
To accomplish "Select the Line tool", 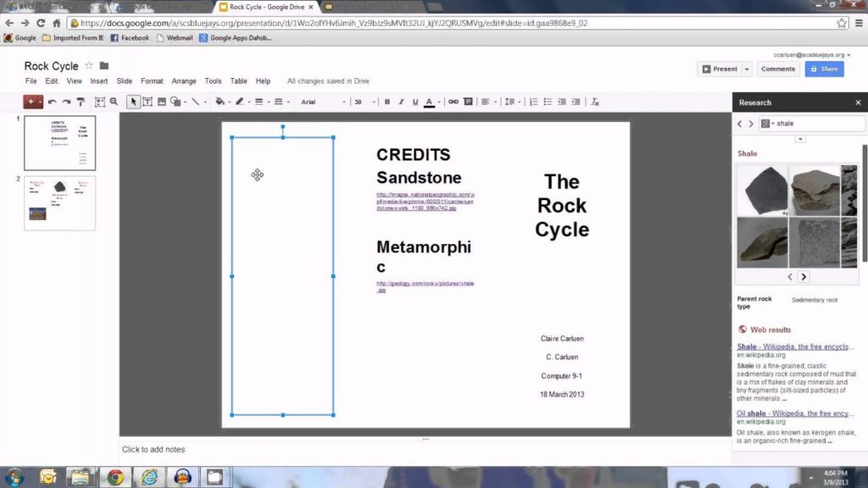I will pyautogui.click(x=194, y=101).
